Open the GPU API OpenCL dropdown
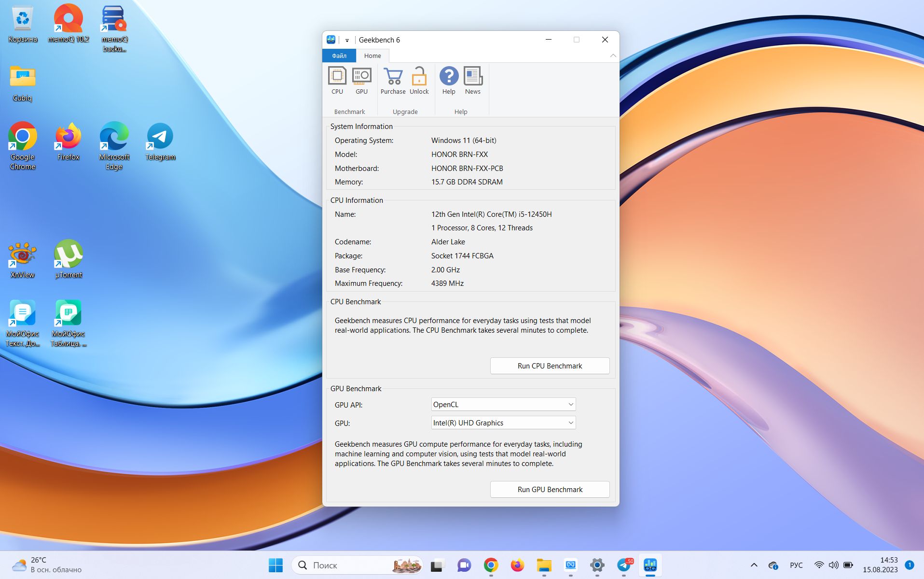Image resolution: width=924 pixels, height=579 pixels. 503,404
